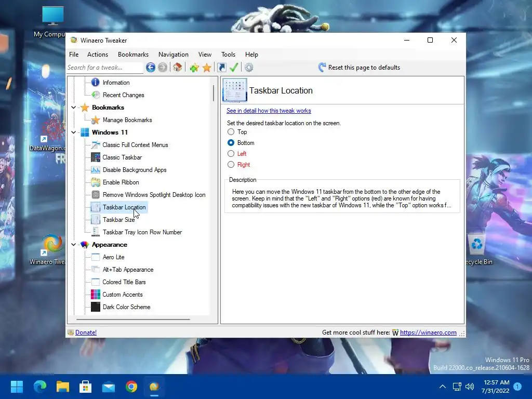
Task: Open the File menu
Action: [74, 54]
